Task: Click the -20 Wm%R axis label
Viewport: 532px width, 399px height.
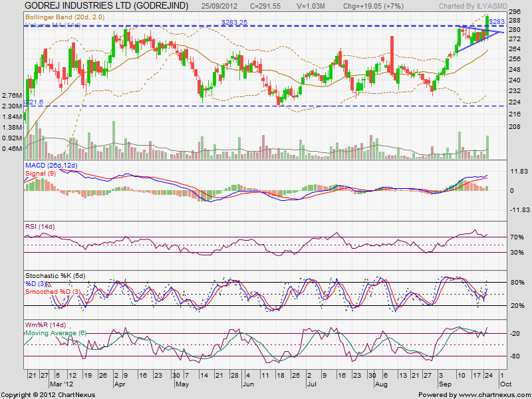Action: (515, 334)
